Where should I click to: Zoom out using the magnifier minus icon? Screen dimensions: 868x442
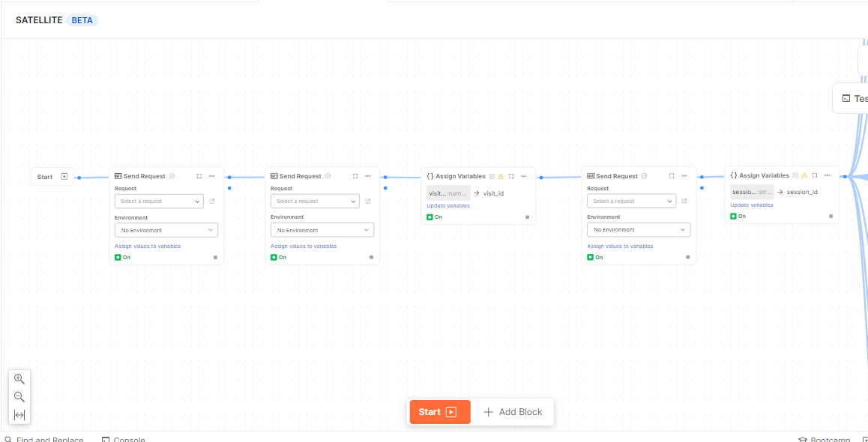tap(19, 396)
